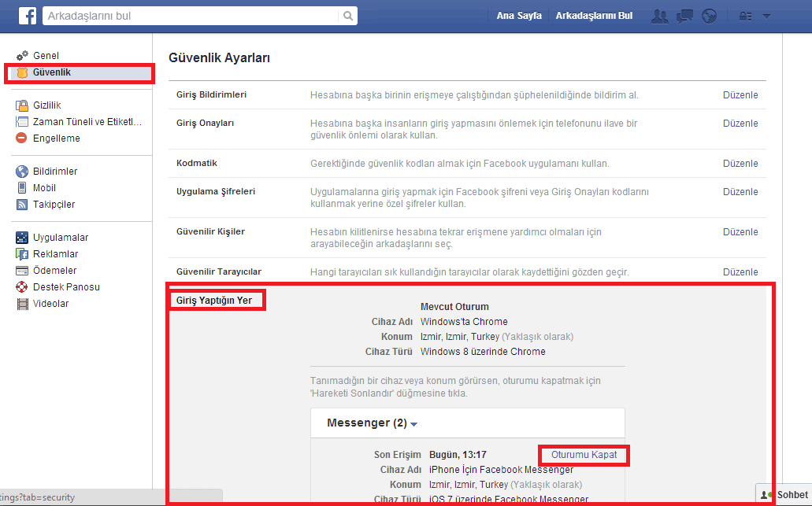Click the Ödemeler card icon

click(22, 271)
